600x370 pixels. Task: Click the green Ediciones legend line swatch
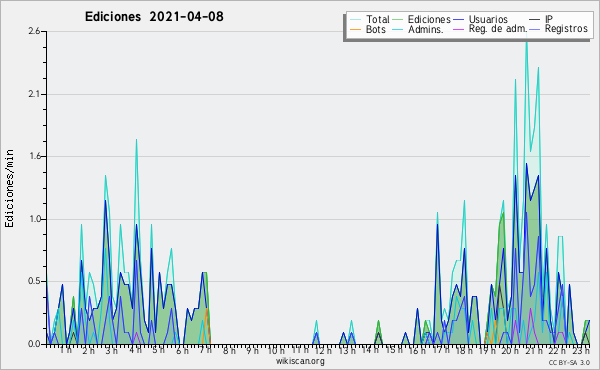tap(398, 20)
